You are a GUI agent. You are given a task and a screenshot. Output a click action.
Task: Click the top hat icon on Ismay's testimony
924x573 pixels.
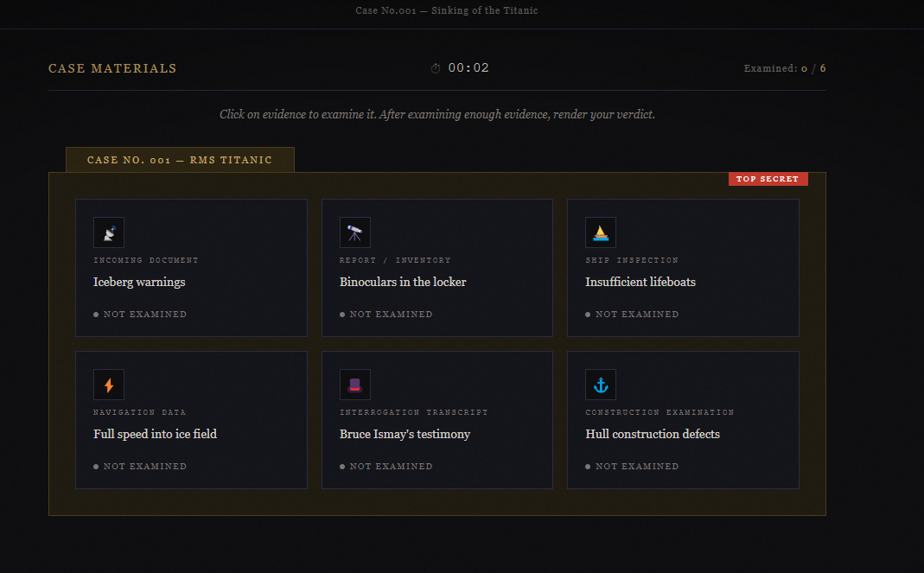[x=354, y=385]
